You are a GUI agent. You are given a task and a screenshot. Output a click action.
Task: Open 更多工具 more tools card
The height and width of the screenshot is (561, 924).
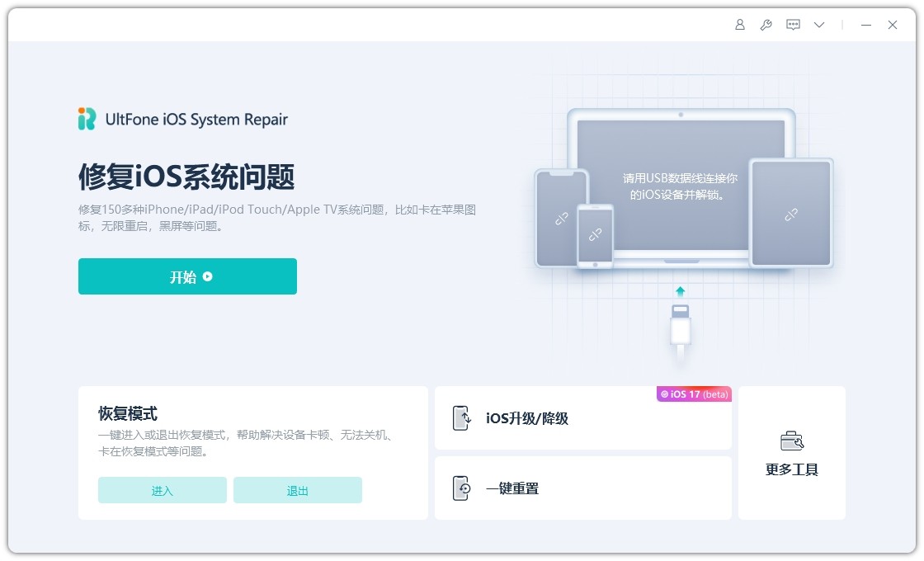coord(791,453)
